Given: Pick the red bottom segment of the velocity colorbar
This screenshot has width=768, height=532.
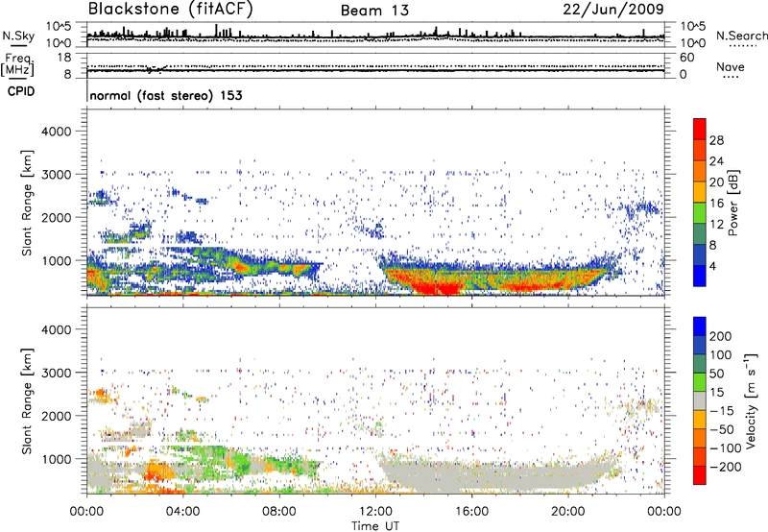Looking at the screenshot, I should (x=700, y=475).
